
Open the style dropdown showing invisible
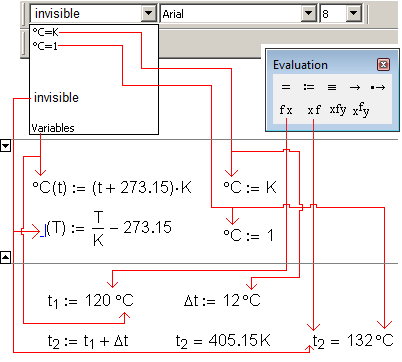pyautogui.click(x=148, y=14)
